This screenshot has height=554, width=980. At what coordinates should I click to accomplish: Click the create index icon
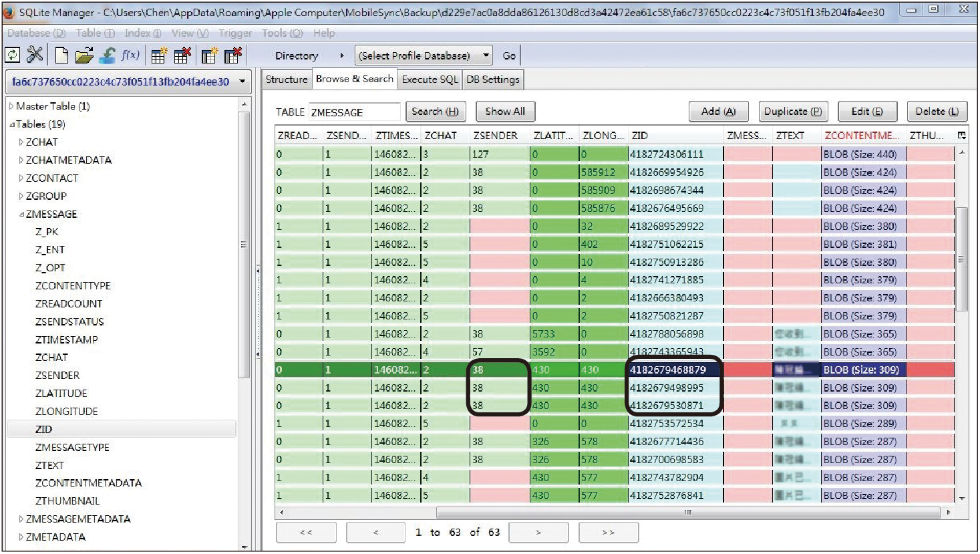click(210, 55)
